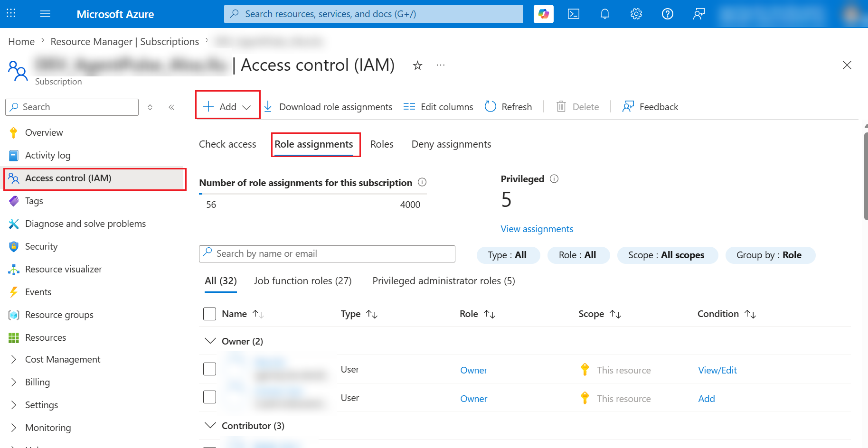Toggle expand/collapse all sidebar groups icon
The height and width of the screenshot is (448, 868).
click(150, 107)
